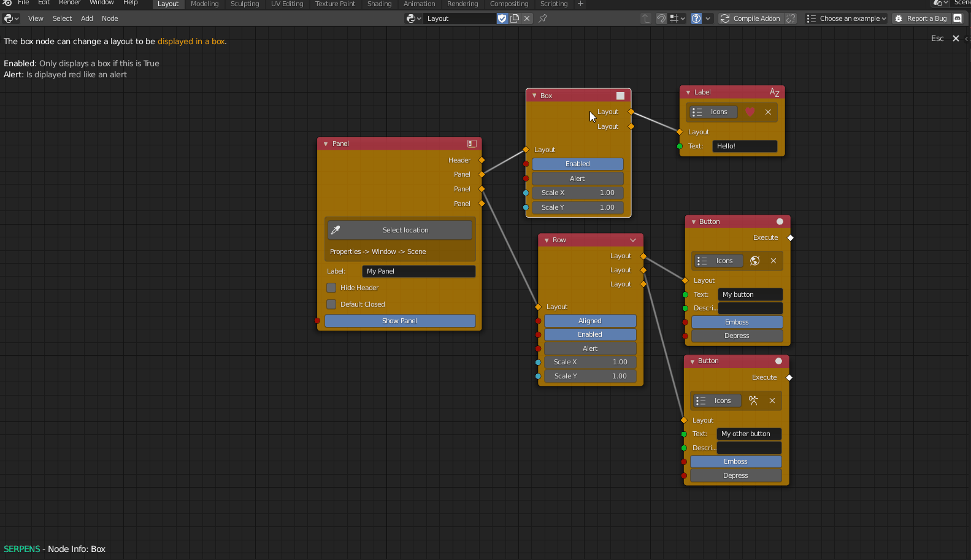Open the Add menu
This screenshot has width=971, height=560.
87,18
